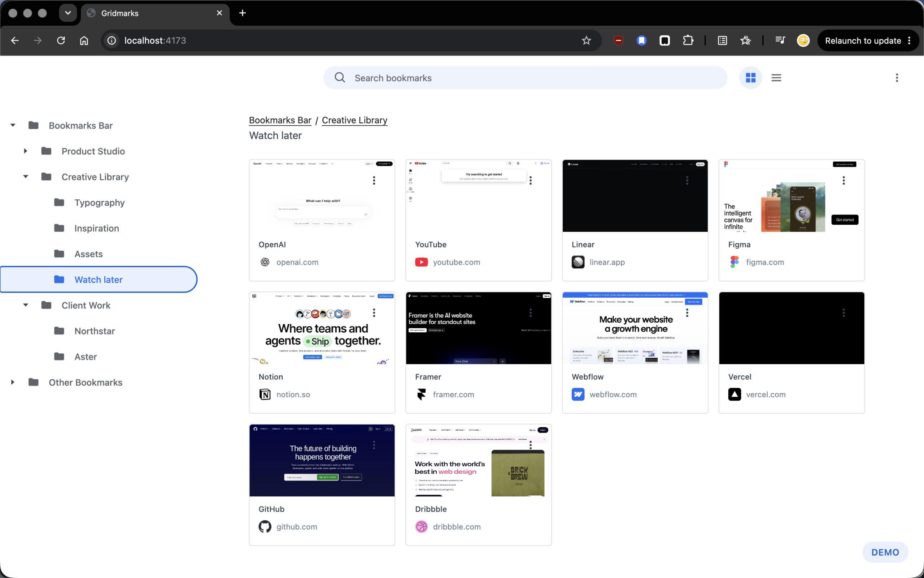Screen dimensions: 924x578
Task: Click the youtube.com link
Action: pos(456,262)
